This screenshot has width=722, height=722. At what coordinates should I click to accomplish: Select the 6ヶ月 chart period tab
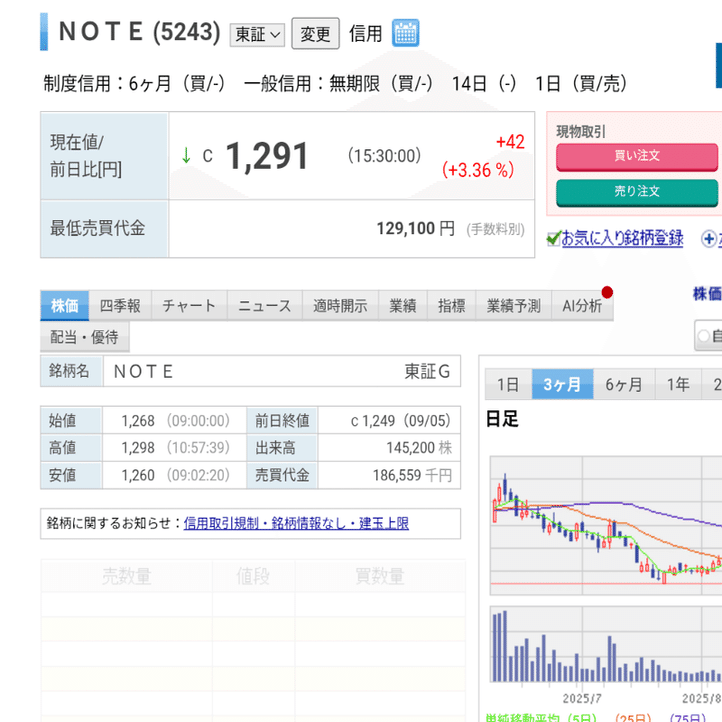pyautogui.click(x=624, y=384)
